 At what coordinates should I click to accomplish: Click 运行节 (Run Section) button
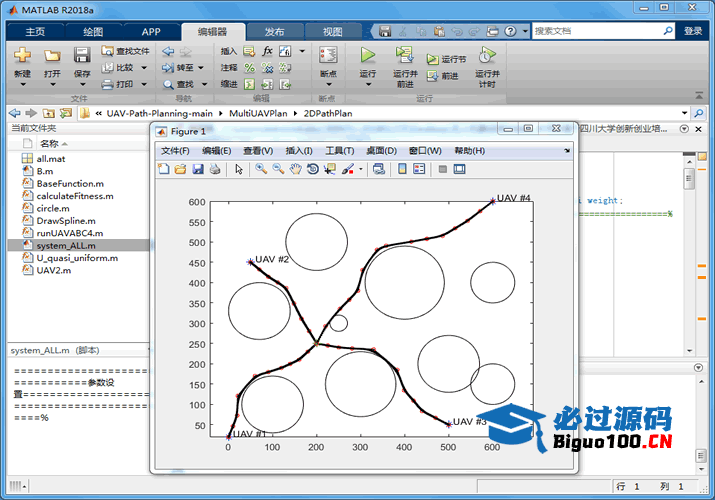point(446,59)
